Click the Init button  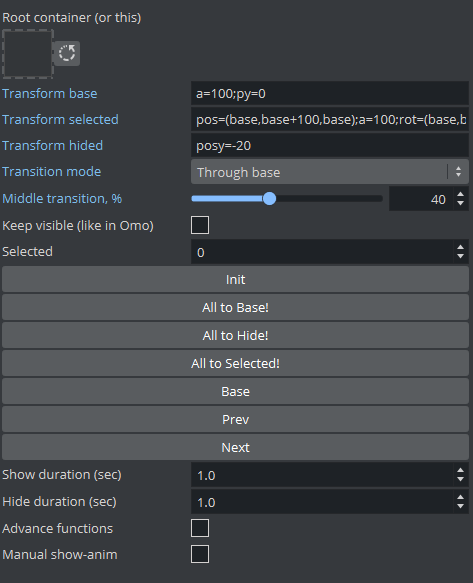coord(235,279)
